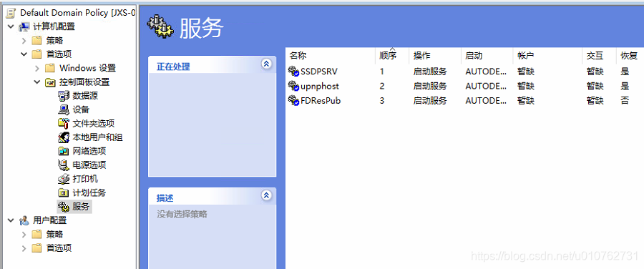Select the 服务 tree item label
This screenshot has height=269, width=644.
(81, 207)
